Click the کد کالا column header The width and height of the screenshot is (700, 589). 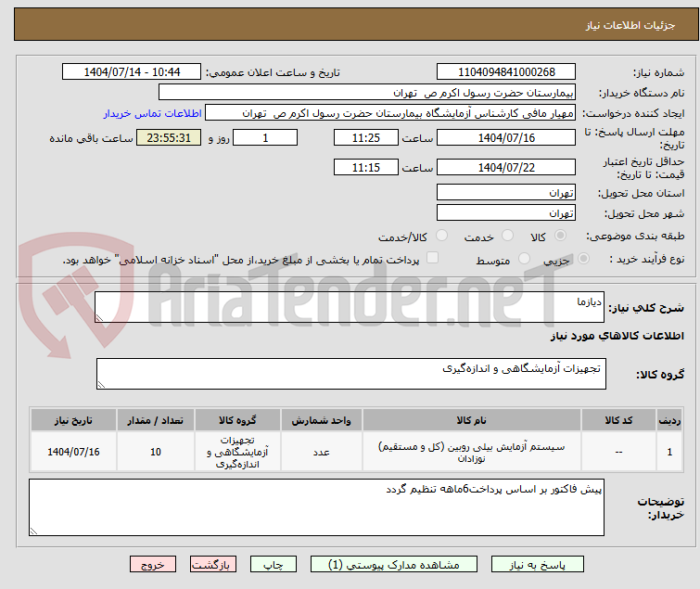click(618, 420)
